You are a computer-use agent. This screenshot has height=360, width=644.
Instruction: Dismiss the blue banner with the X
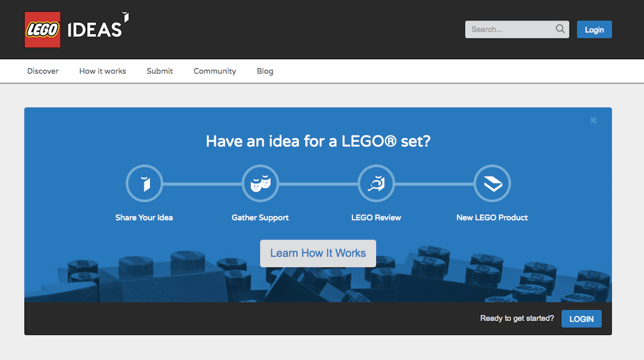click(593, 121)
